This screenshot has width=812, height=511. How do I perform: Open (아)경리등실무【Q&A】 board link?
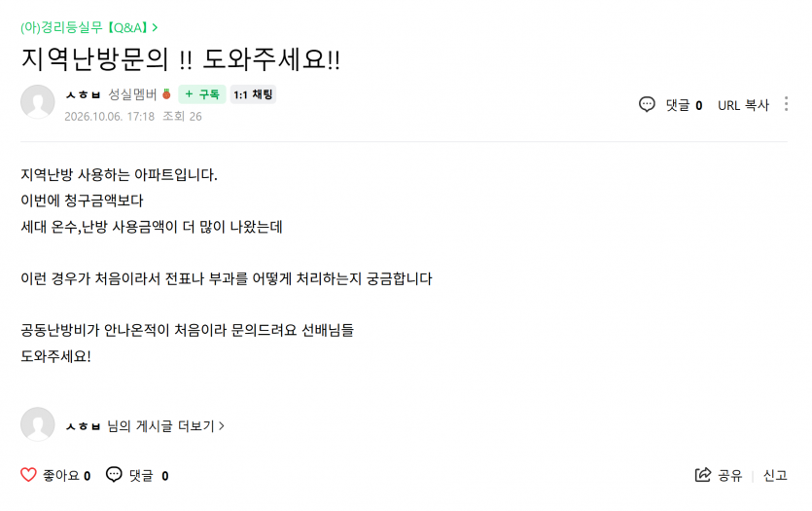(x=85, y=27)
